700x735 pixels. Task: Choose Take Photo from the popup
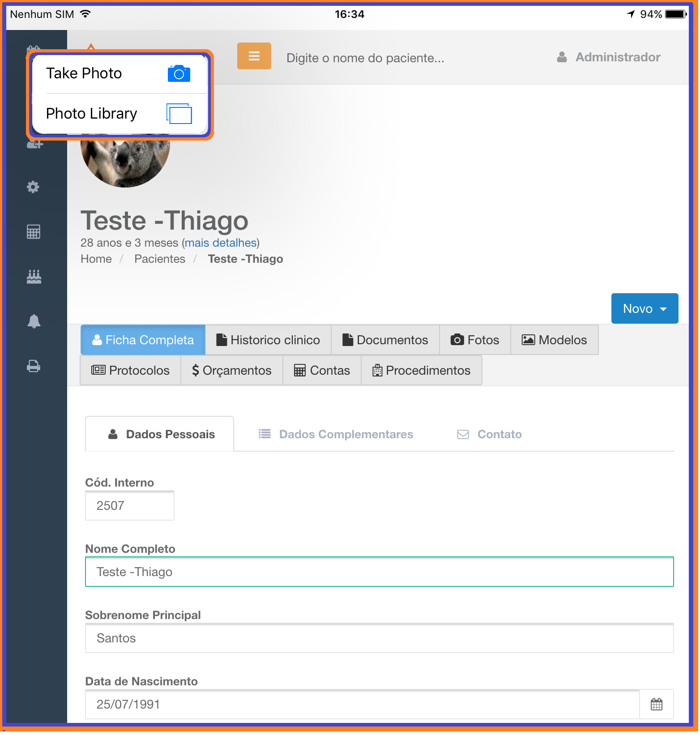[x=119, y=73]
